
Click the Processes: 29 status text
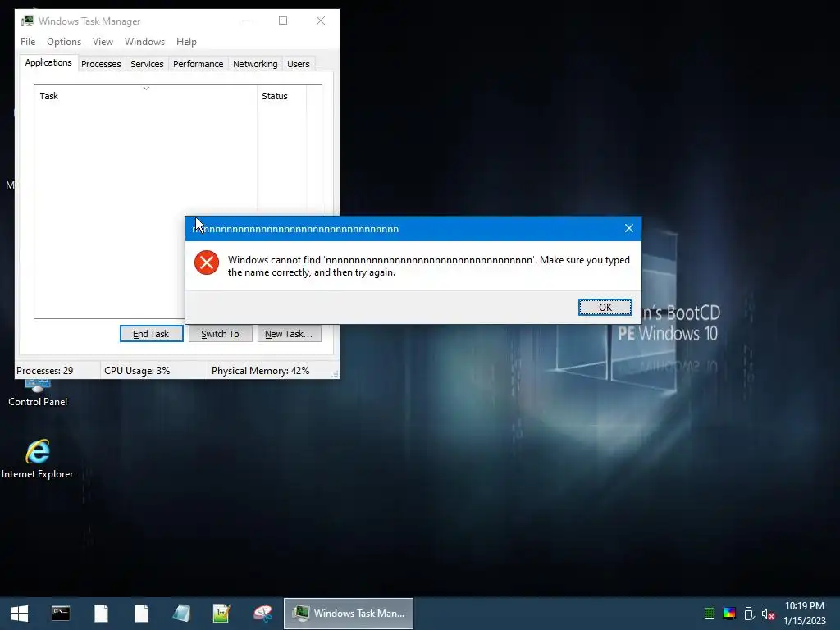pyautogui.click(x=44, y=371)
